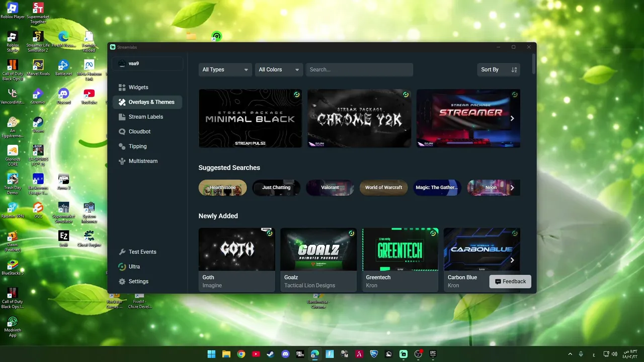
Task: Show hidden icons in the system tray
Action: pos(570,354)
